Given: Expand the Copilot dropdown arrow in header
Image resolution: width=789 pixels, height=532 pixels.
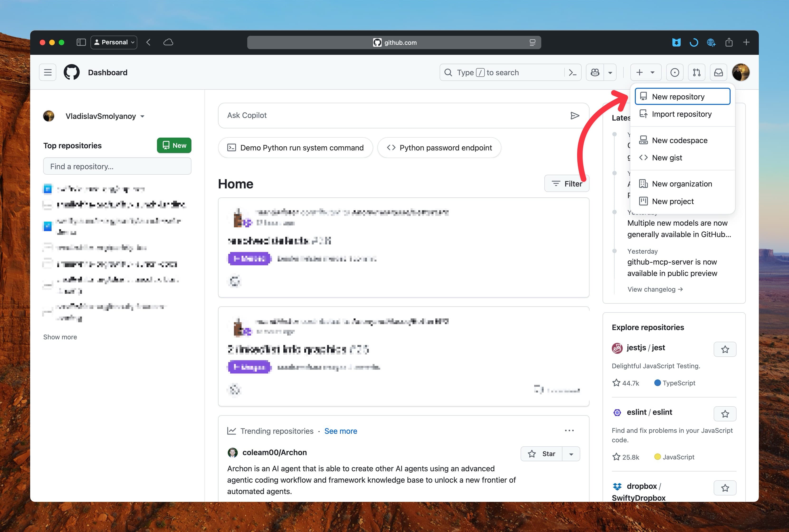Looking at the screenshot, I should pyautogui.click(x=610, y=72).
